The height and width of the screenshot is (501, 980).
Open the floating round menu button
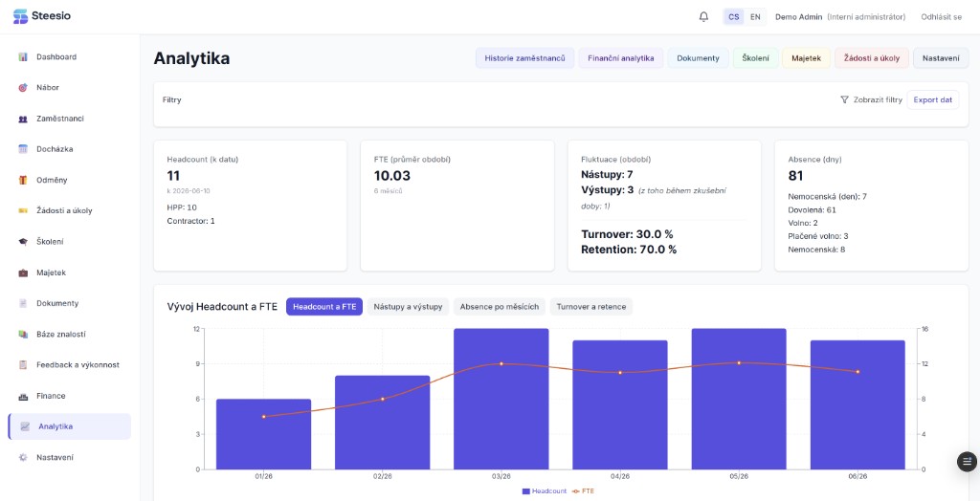point(967,462)
